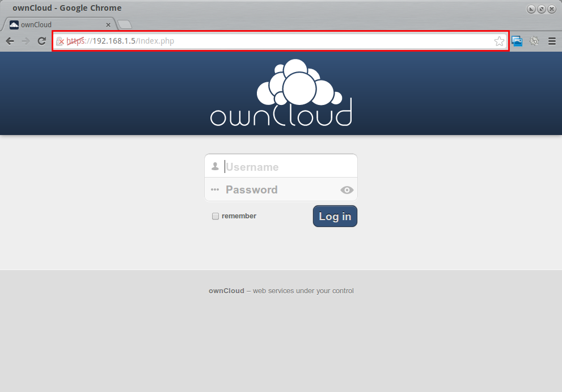Maximize the Chrome window
Screen dimensions: 562x392
tap(542, 9)
